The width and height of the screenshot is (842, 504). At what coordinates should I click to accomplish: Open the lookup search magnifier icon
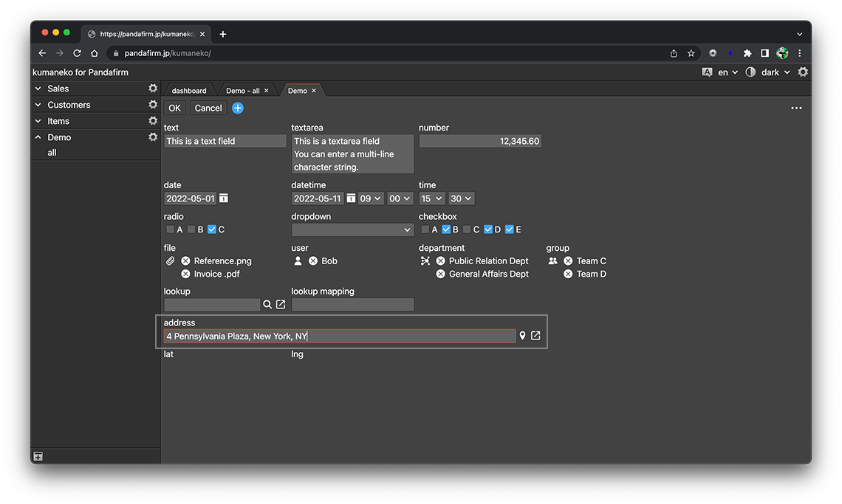pos(267,304)
